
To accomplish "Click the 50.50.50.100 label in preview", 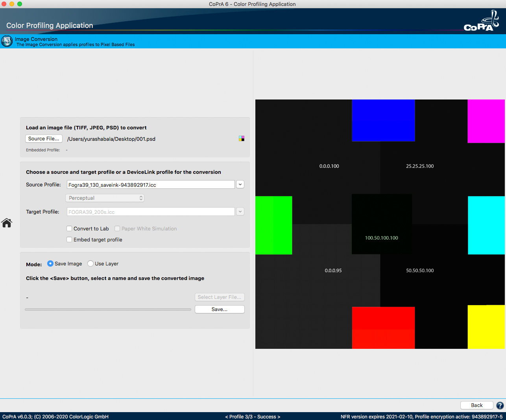I will click(420, 271).
